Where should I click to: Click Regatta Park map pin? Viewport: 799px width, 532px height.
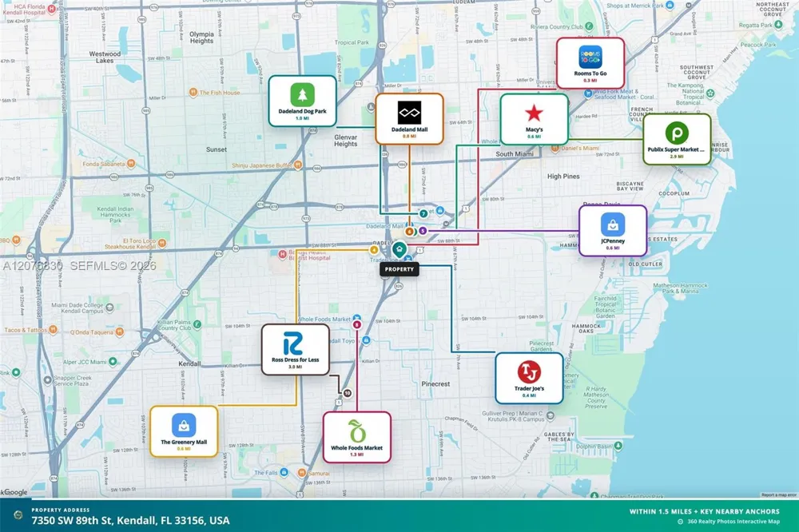(x=778, y=25)
